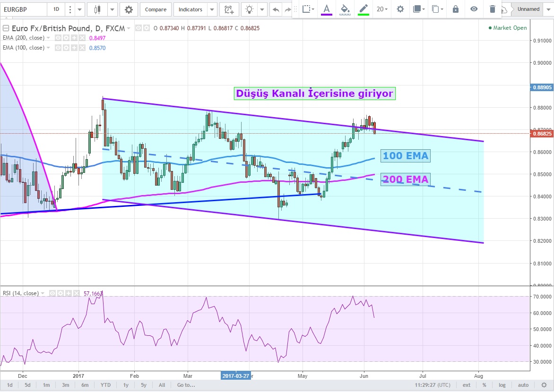Pick the green line color pencil swatch
Screen dimensions: 554x392
pyautogui.click(x=363, y=9)
